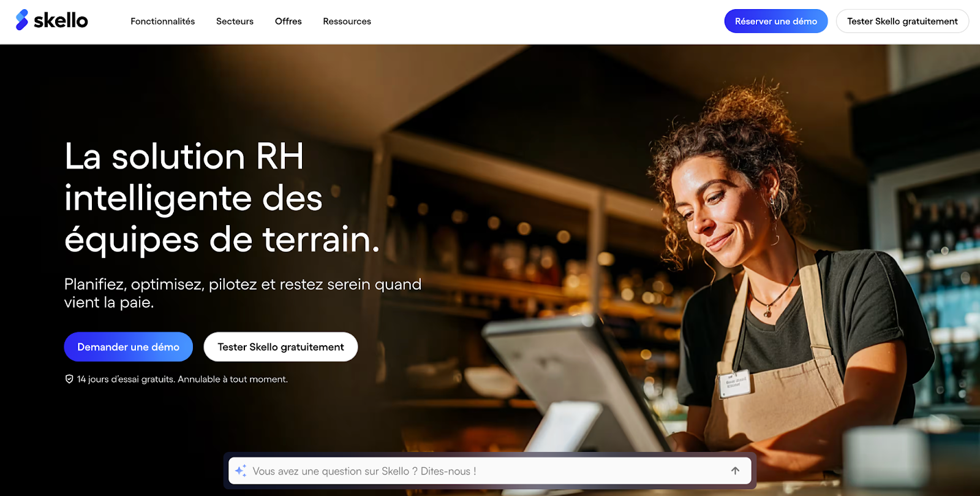Click the Demander une démo button

pyautogui.click(x=128, y=347)
